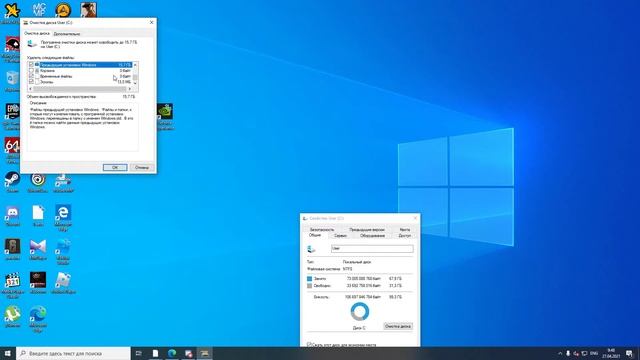Image resolution: width=640 pixels, height=360 pixels.
Task: Open the Recycle Bin desktop icon
Action: click(12, 78)
